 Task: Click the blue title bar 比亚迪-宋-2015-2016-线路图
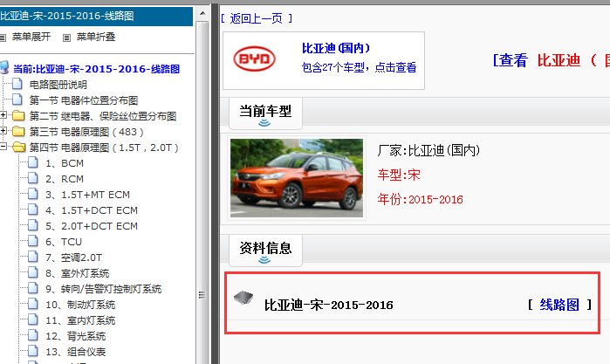pos(96,16)
